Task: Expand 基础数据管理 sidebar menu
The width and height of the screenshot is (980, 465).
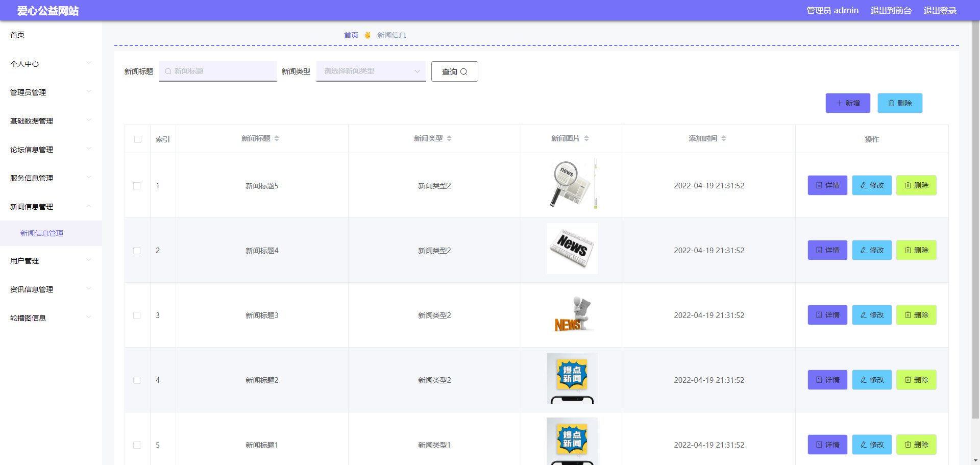Action: (x=51, y=121)
